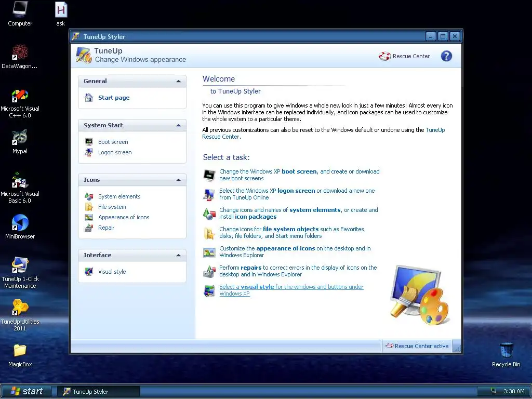Select the 'ask' file on desktop
The image size is (532, 399).
pyautogui.click(x=61, y=14)
